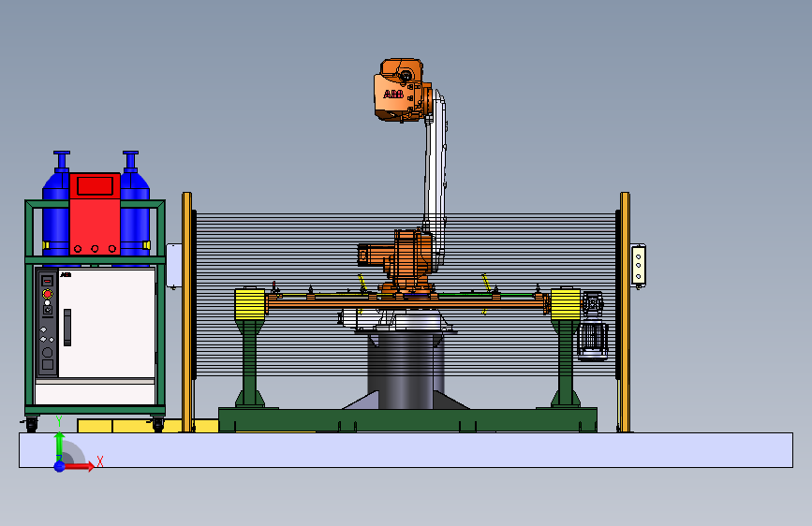Screen dimensions: 812x526
Task: Select the black cabinet door handle
Action: [67, 328]
